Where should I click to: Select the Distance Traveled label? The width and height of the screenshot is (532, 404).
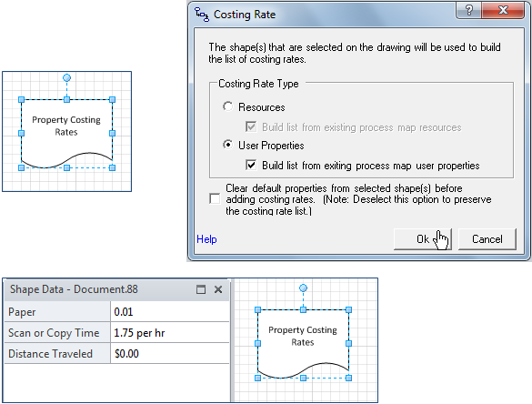57,354
